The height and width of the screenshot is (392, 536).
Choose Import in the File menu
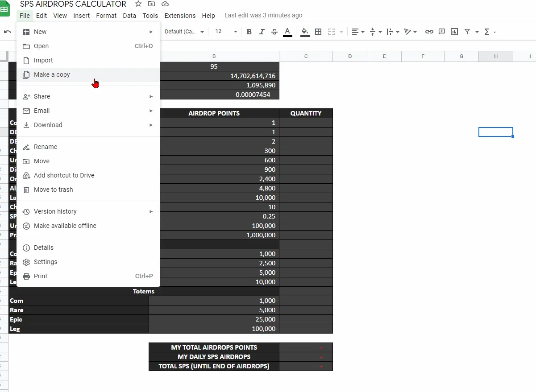click(88, 60)
